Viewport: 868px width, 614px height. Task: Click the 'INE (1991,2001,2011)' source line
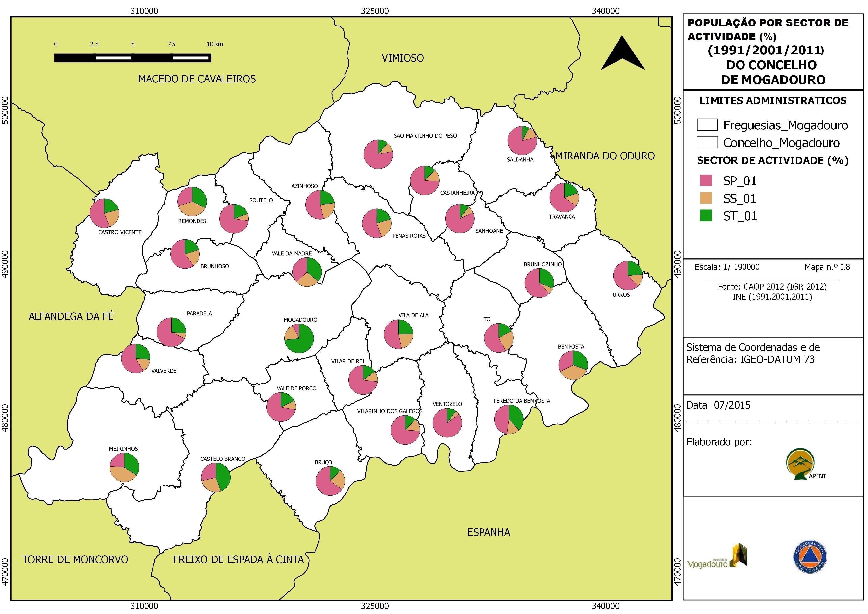click(x=772, y=296)
